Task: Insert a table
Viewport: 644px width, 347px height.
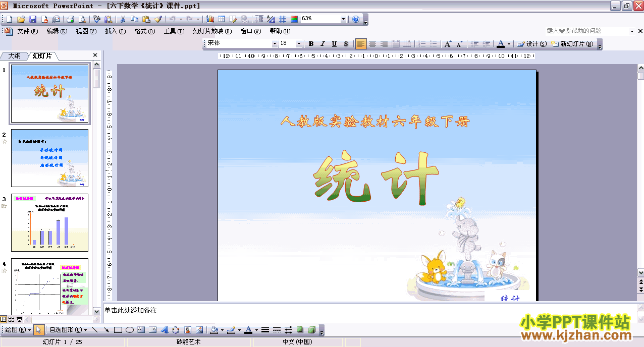Action: coord(222,19)
